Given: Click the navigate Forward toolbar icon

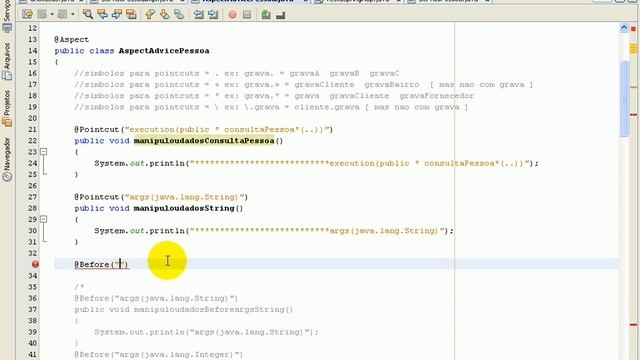Looking at the screenshot, I should click(x=62, y=15).
